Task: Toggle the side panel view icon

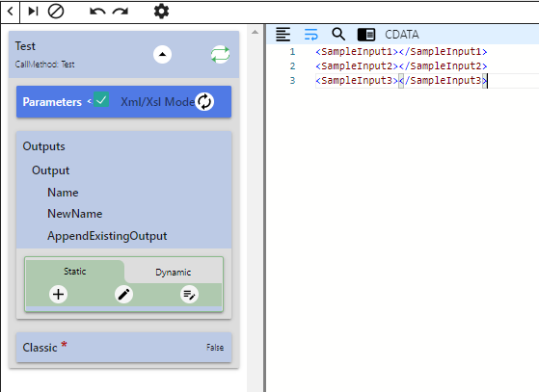Action: (x=366, y=35)
